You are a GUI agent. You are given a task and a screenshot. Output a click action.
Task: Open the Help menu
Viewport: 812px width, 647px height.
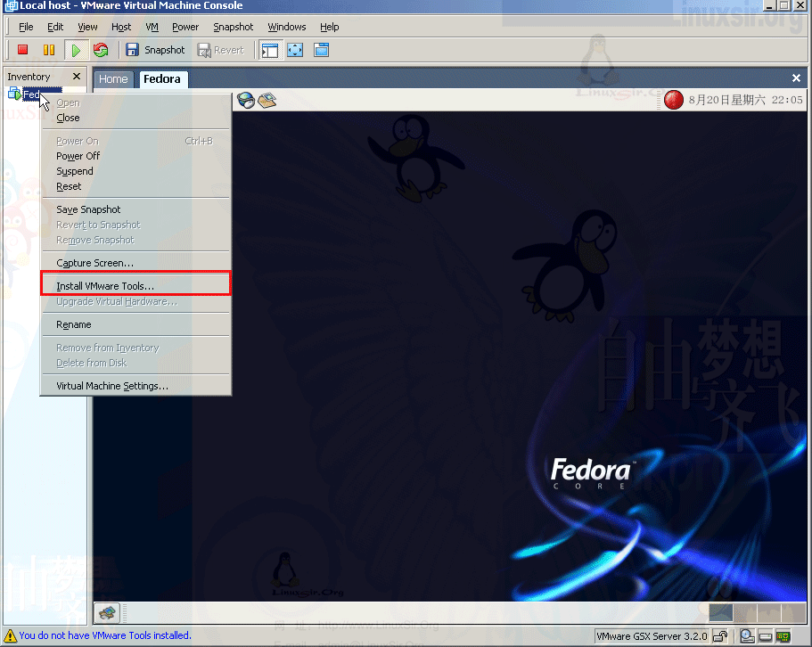[330, 27]
